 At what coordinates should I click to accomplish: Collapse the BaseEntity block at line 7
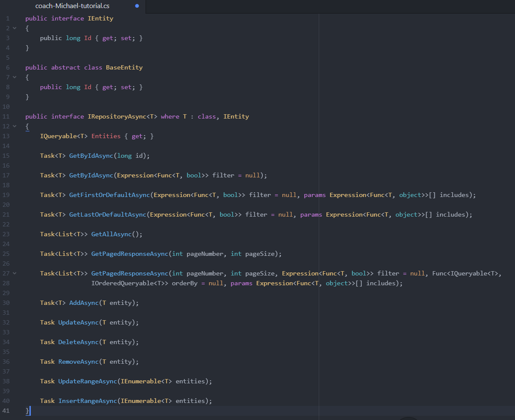(15, 77)
